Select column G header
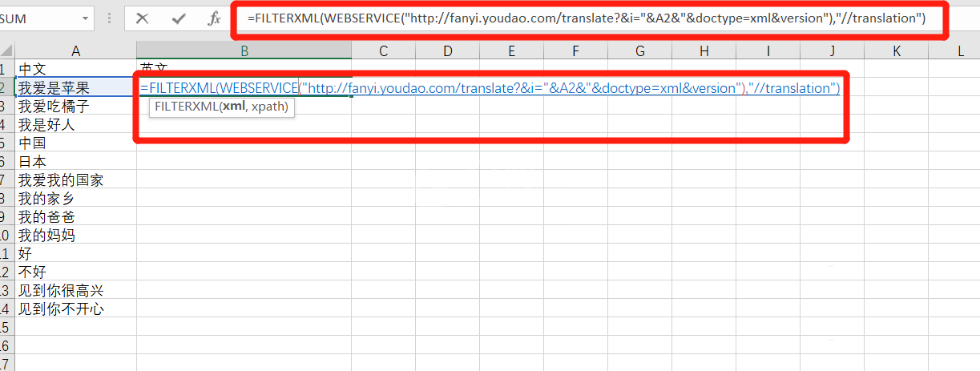Screen dimensions: 980x371 (639, 51)
